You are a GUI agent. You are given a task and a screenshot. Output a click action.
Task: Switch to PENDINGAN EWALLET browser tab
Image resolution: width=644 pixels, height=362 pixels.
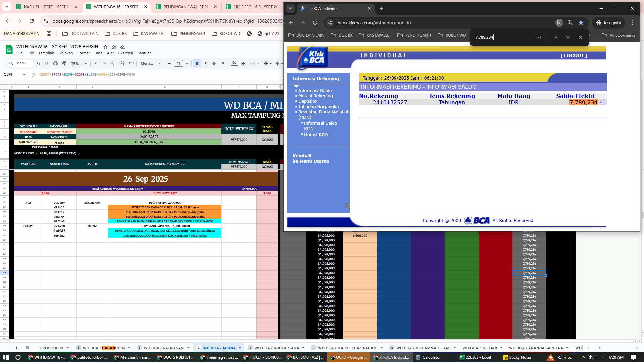point(186,7)
